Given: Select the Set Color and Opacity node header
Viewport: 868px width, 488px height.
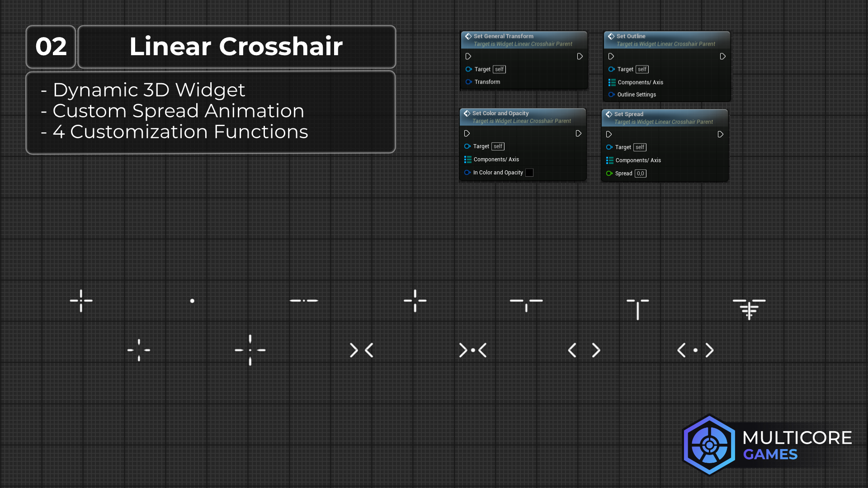Looking at the screenshot, I should [x=500, y=113].
